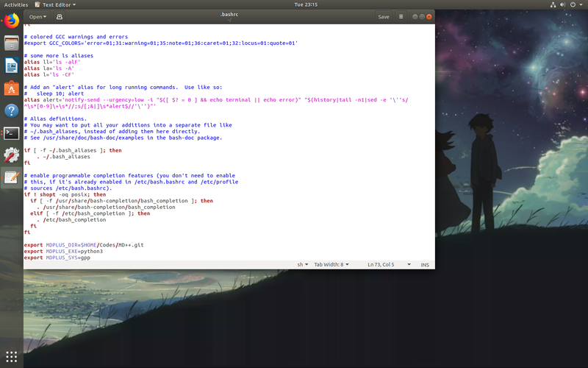588x368 pixels.
Task: Maximize the .bashrc editor window
Action: pos(422,16)
